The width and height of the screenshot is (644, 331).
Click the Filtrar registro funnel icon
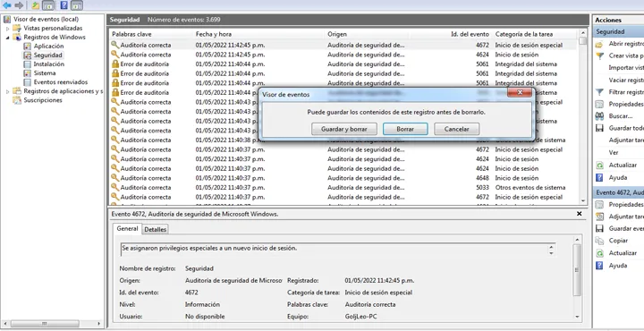(599, 92)
